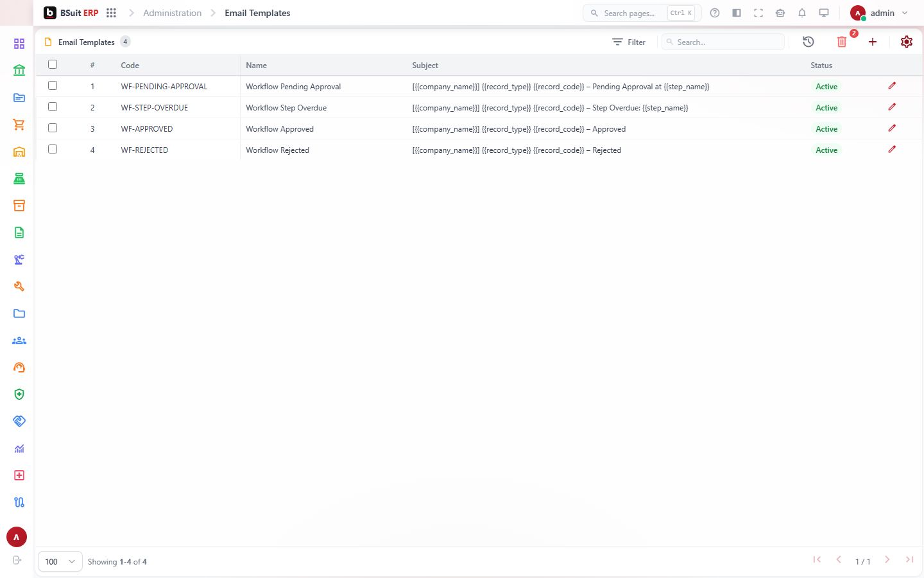The width and height of the screenshot is (924, 578).
Task: Toggle the sidebar layout icon in header
Action: pyautogui.click(x=737, y=13)
